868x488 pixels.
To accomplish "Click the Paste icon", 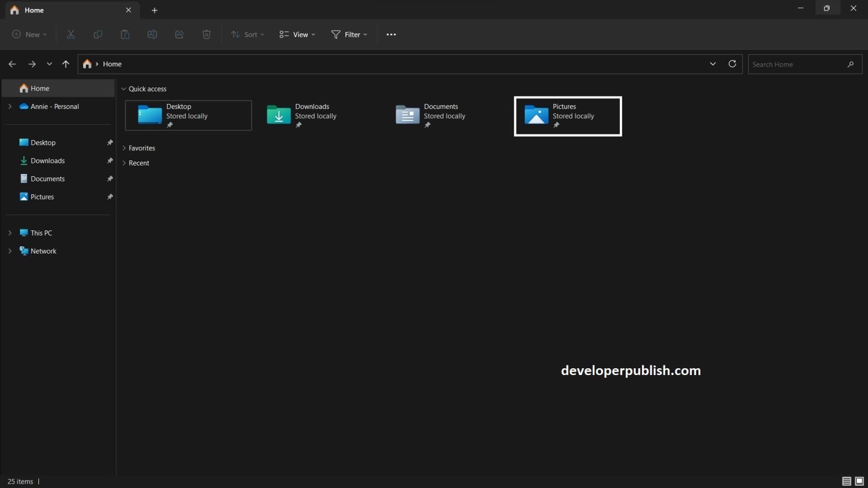I will pyautogui.click(x=125, y=34).
